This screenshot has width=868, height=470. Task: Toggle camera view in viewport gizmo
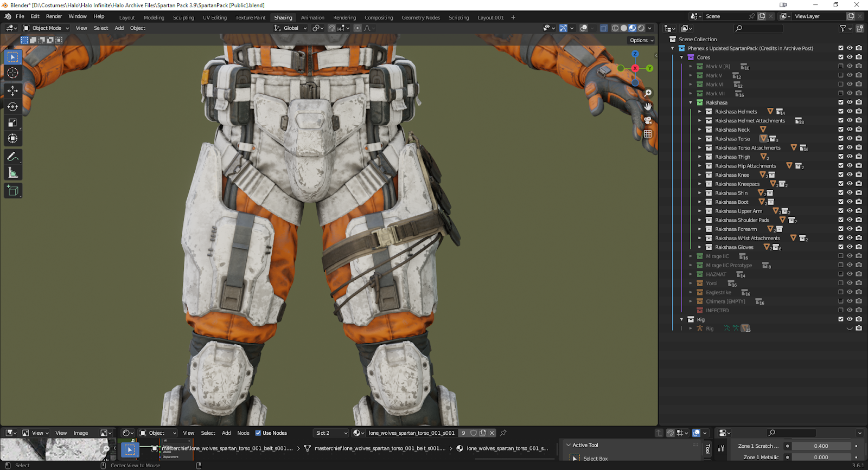point(648,120)
